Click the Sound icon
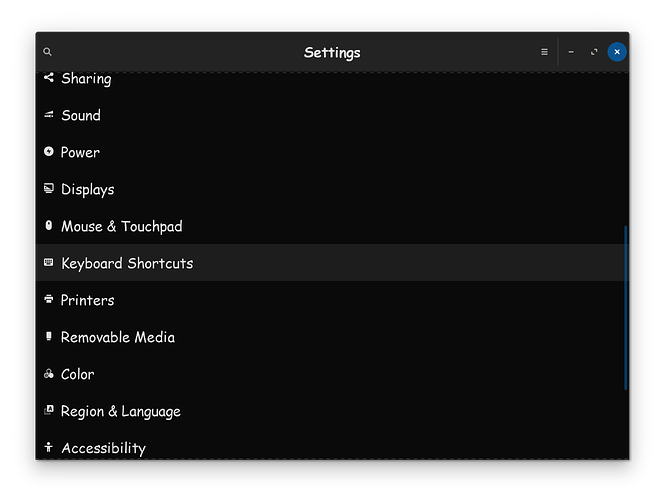The image size is (666, 500). (49, 115)
